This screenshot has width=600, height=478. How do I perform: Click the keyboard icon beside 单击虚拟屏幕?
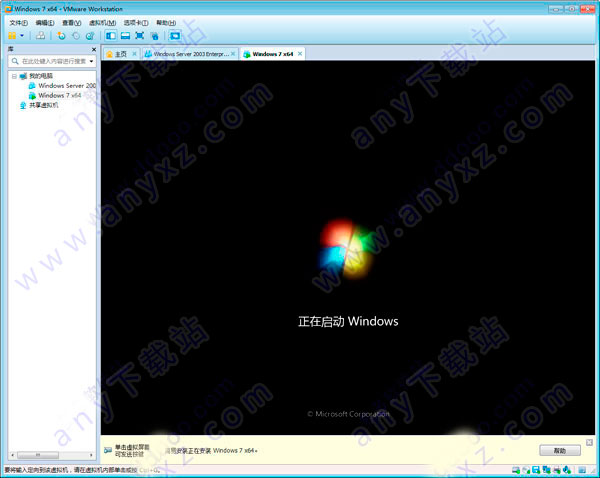pos(108,450)
